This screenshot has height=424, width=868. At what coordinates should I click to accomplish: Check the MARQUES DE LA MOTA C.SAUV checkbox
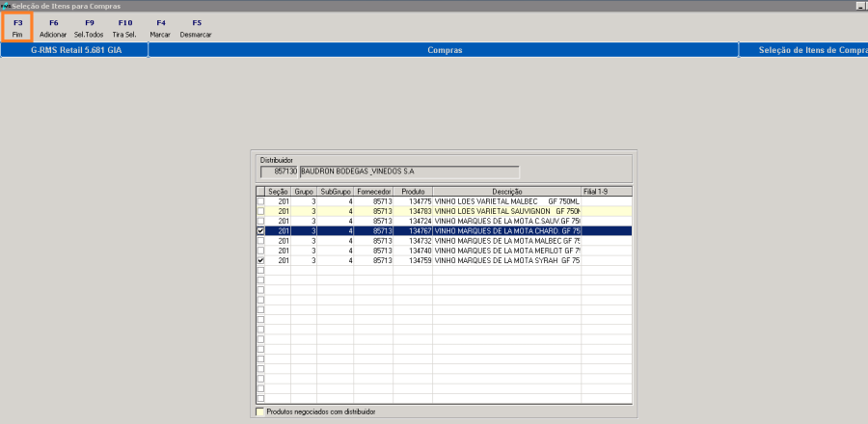click(x=260, y=221)
